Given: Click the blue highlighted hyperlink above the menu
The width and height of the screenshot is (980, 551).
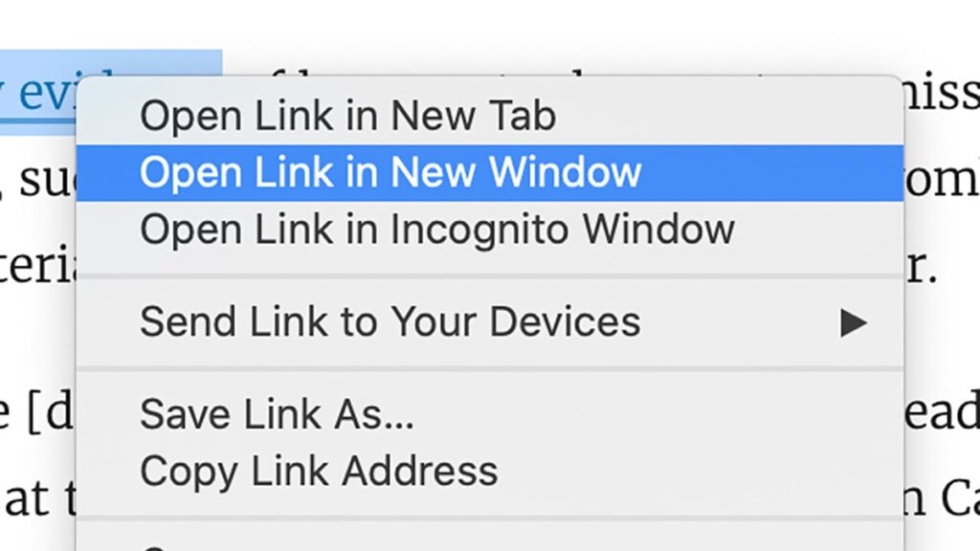Looking at the screenshot, I should (x=38, y=81).
